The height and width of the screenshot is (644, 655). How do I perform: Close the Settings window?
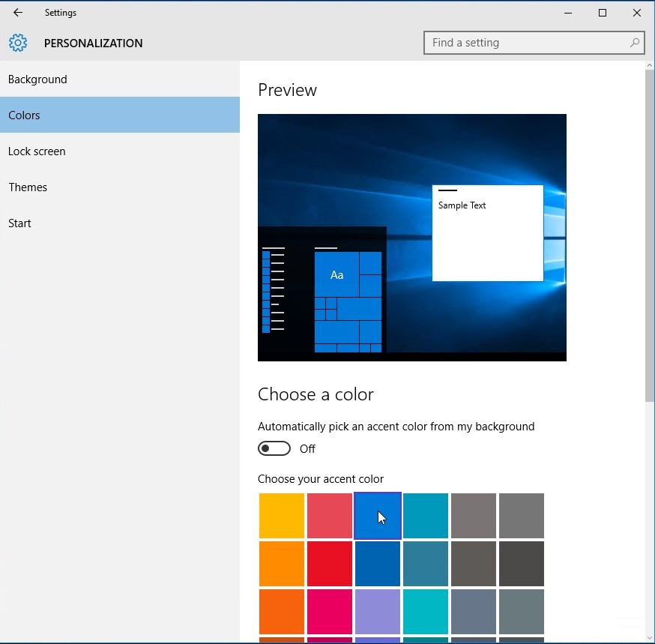click(636, 13)
